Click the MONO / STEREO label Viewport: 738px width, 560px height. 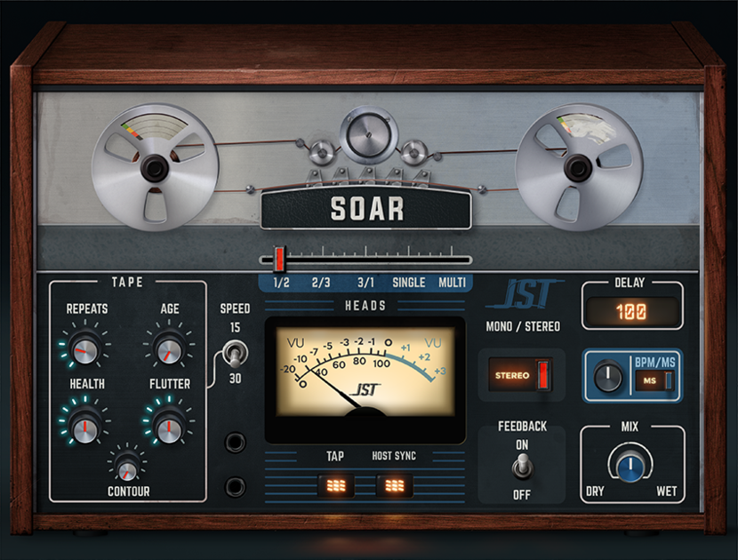(523, 326)
